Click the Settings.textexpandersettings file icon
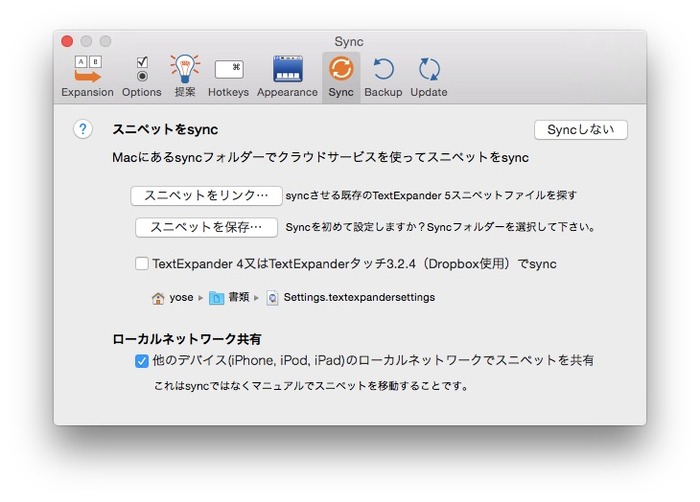Screen dimensions: 700x502 272,298
